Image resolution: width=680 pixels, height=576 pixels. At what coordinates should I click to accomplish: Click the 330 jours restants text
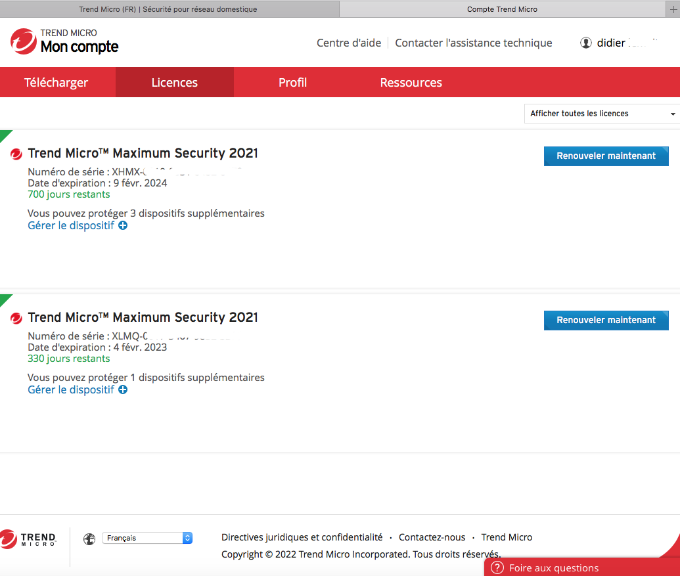[69, 359]
